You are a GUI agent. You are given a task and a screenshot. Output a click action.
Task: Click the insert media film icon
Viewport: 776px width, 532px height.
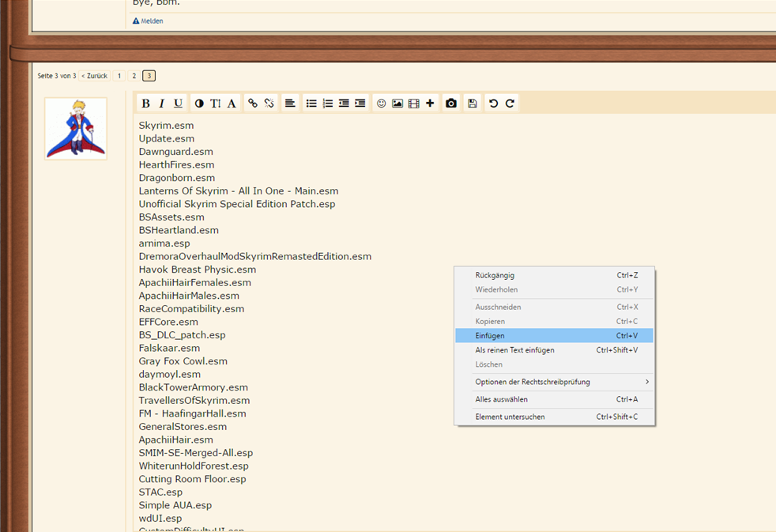[413, 104]
